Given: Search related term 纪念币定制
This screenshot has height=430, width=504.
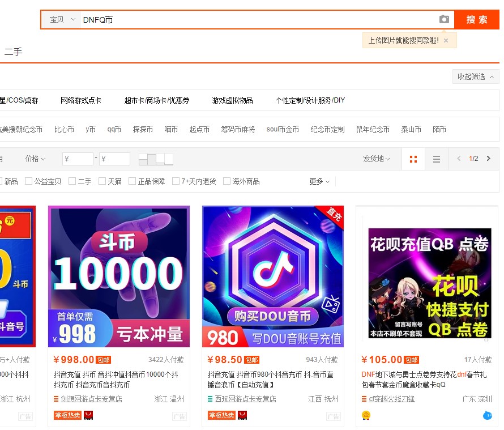Looking at the screenshot, I should click(327, 129).
